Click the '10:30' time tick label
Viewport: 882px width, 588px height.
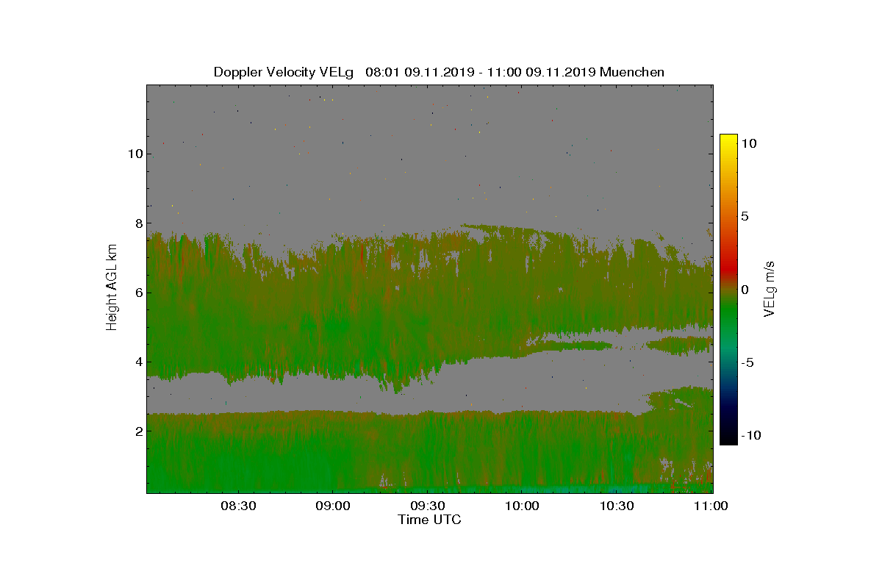pos(617,506)
